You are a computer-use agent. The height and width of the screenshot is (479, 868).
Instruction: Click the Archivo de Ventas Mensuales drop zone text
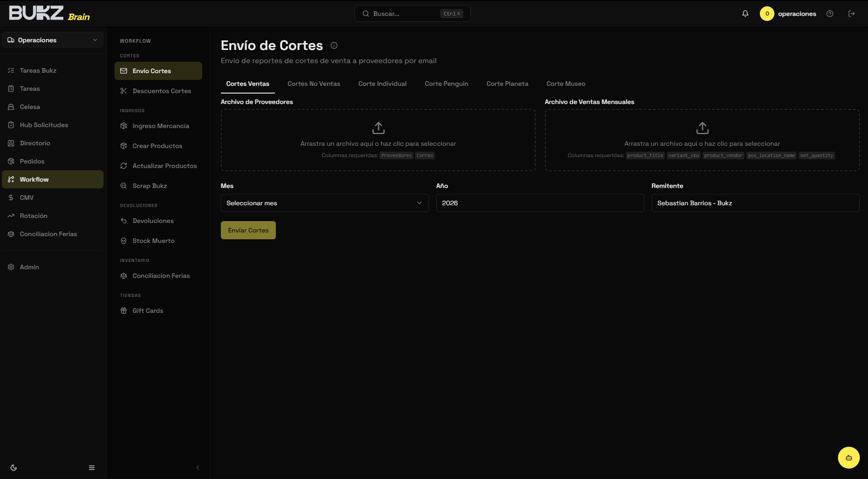(x=702, y=143)
